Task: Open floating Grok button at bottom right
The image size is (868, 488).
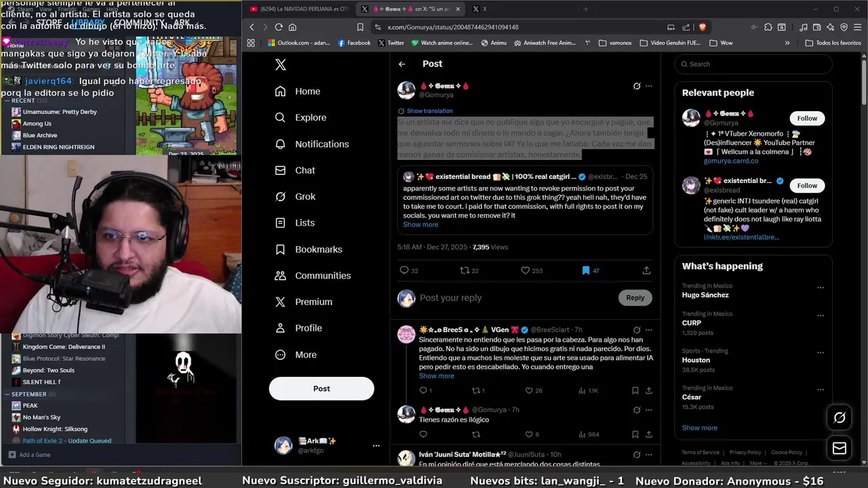Action: 840,418
